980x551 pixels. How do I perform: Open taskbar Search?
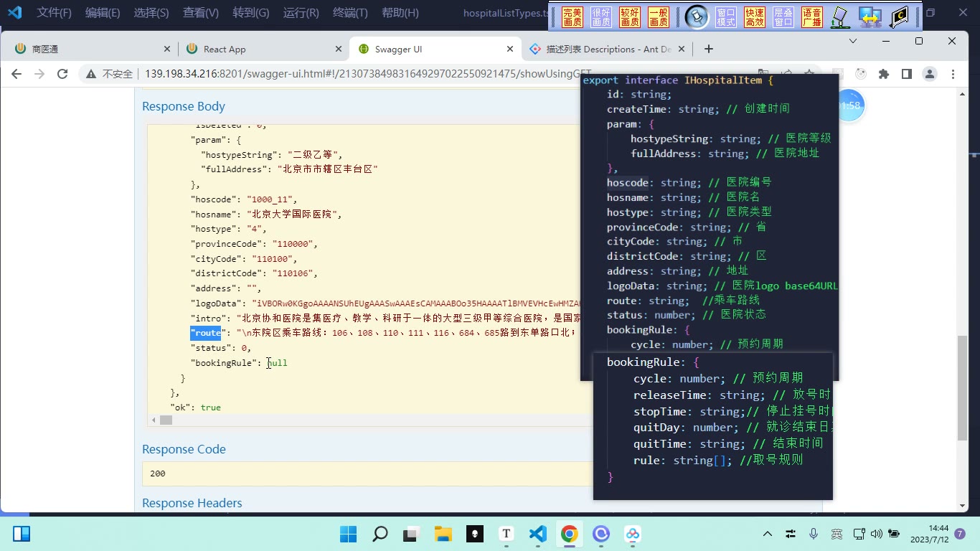(380, 534)
